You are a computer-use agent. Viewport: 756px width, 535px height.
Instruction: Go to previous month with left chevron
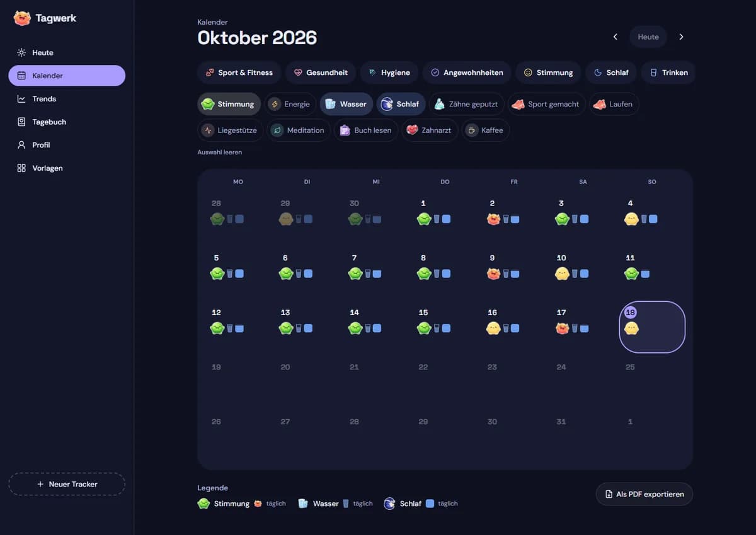point(616,37)
